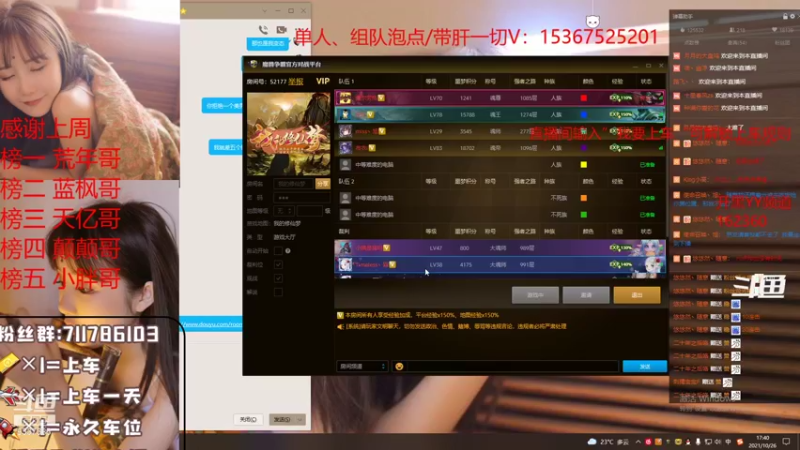Click the empty level field next to map level

tap(310, 210)
